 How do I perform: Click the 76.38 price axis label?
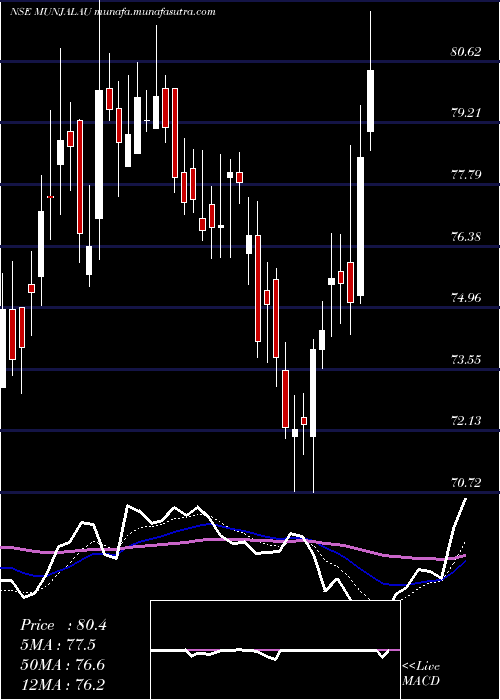pyautogui.click(x=466, y=236)
